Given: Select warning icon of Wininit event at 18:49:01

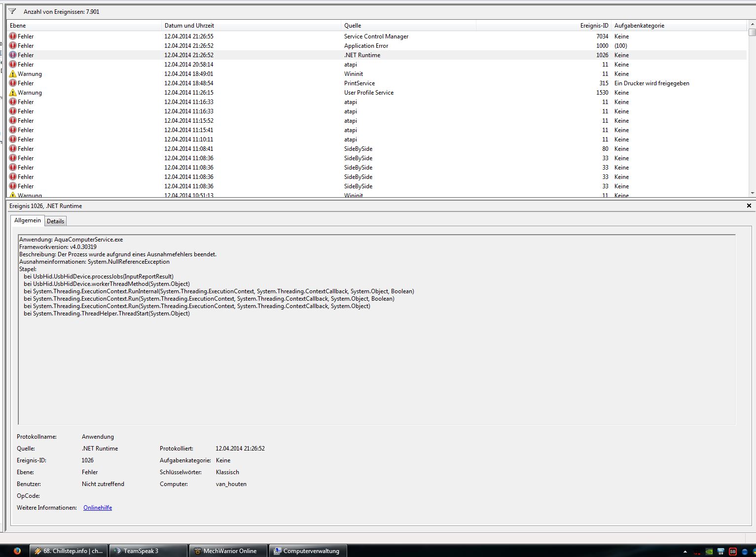Looking at the screenshot, I should [13, 74].
